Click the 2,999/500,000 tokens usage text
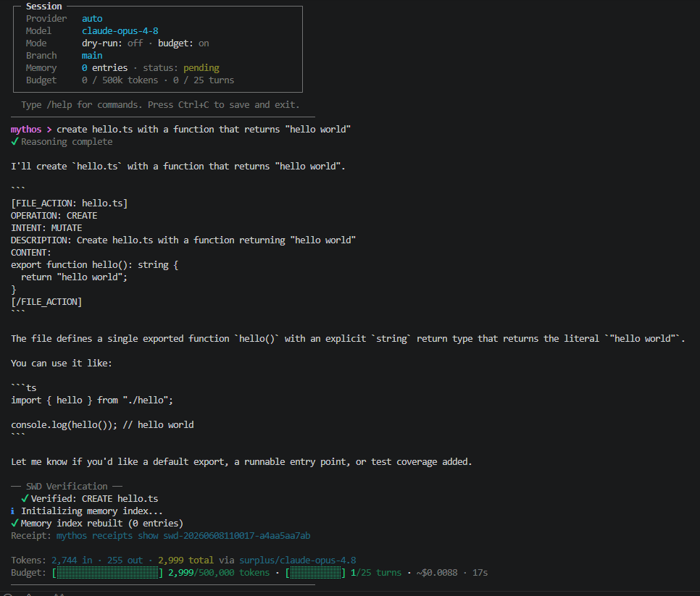The height and width of the screenshot is (596, 700). [219, 572]
